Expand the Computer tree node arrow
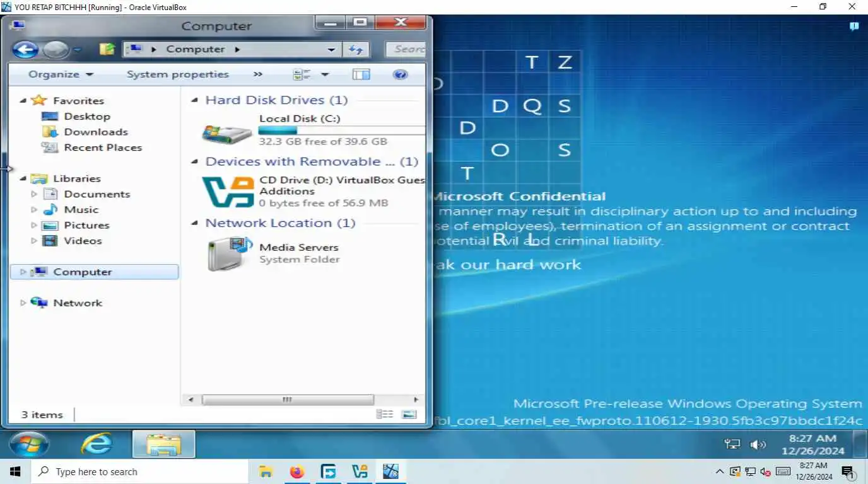868x484 pixels. coord(23,272)
